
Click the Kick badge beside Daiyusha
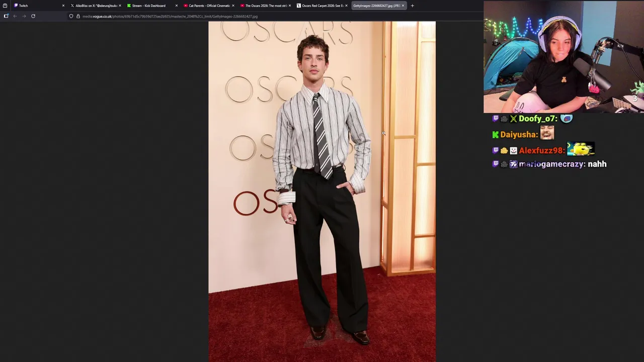pos(496,135)
